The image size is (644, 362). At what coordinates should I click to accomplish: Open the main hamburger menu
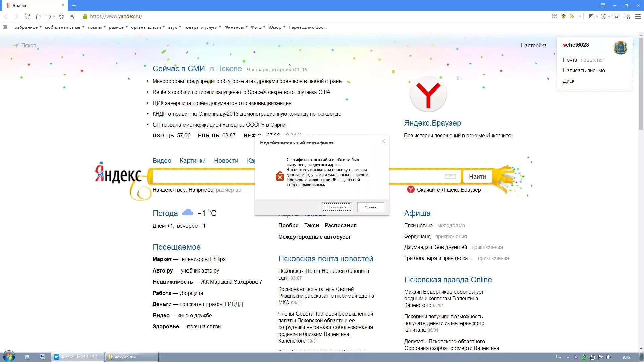click(x=638, y=16)
